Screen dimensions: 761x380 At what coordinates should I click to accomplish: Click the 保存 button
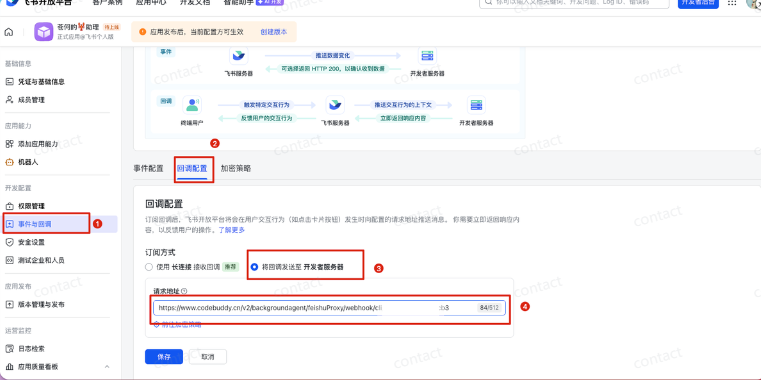pyautogui.click(x=164, y=357)
